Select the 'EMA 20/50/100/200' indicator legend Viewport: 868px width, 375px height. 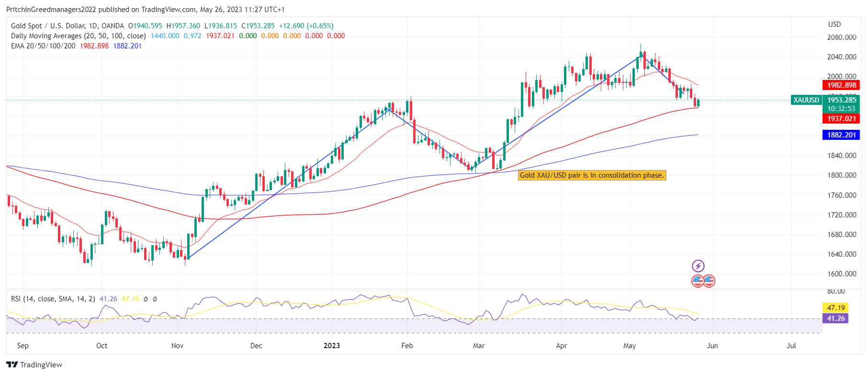pyautogui.click(x=43, y=46)
